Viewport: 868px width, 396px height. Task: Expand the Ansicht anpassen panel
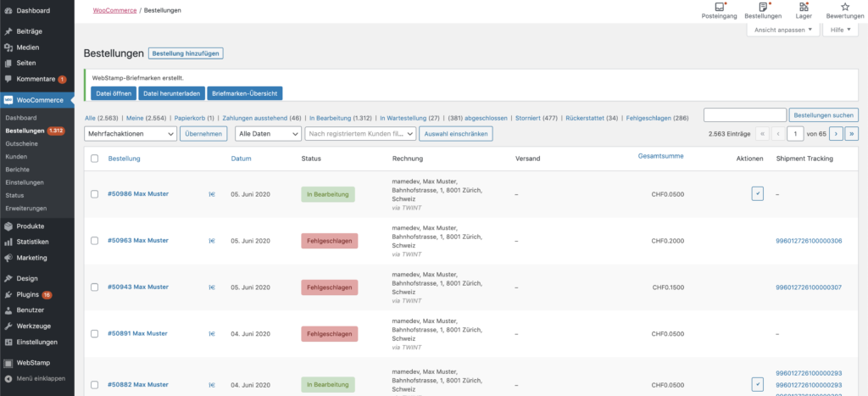782,30
